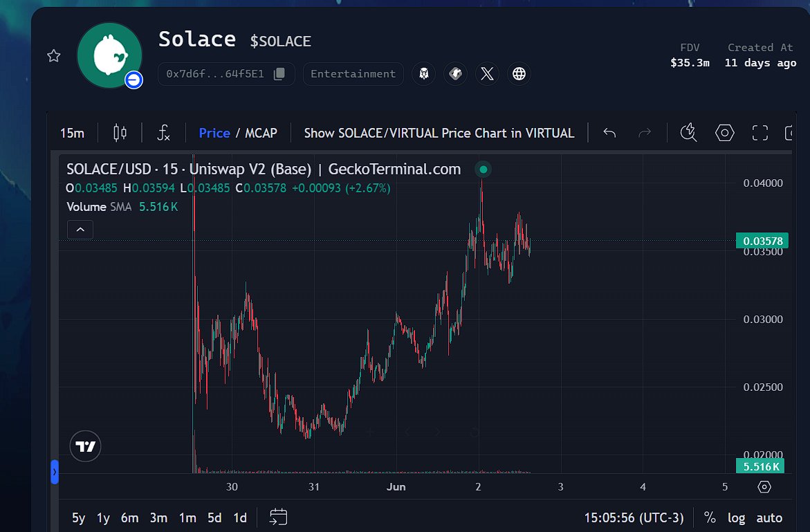This screenshot has height=532, width=810.
Task: Click the green market status dot
Action: coord(483,169)
